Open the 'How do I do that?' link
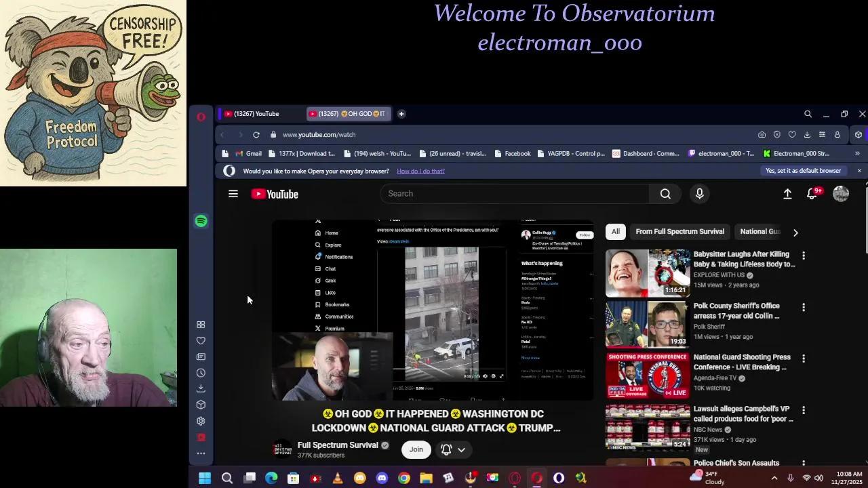 (x=420, y=171)
